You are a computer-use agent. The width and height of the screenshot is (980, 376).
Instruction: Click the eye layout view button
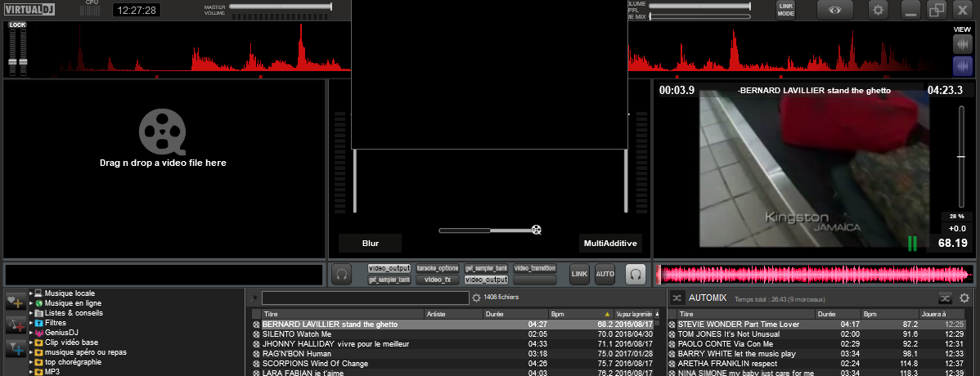click(834, 10)
